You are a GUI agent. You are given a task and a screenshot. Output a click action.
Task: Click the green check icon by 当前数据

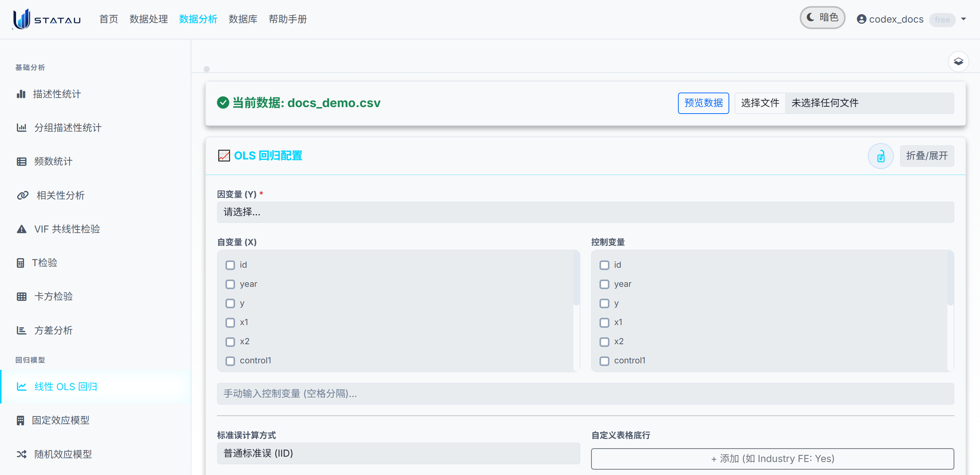pyautogui.click(x=223, y=102)
